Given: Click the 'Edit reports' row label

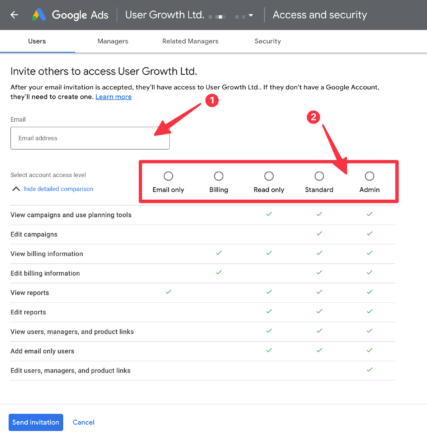Looking at the screenshot, I should (x=28, y=312).
